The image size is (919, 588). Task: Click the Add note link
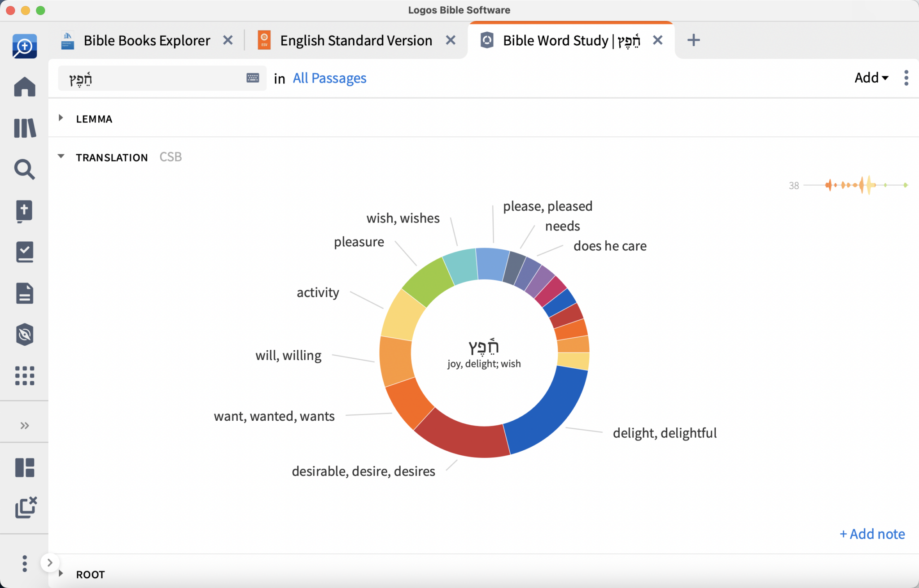tap(872, 534)
